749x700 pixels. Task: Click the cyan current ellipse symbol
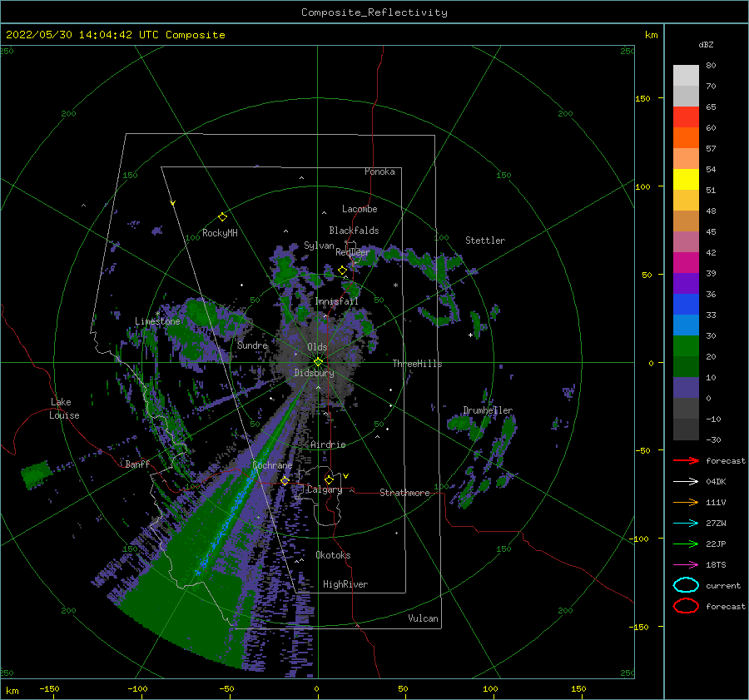(x=686, y=585)
